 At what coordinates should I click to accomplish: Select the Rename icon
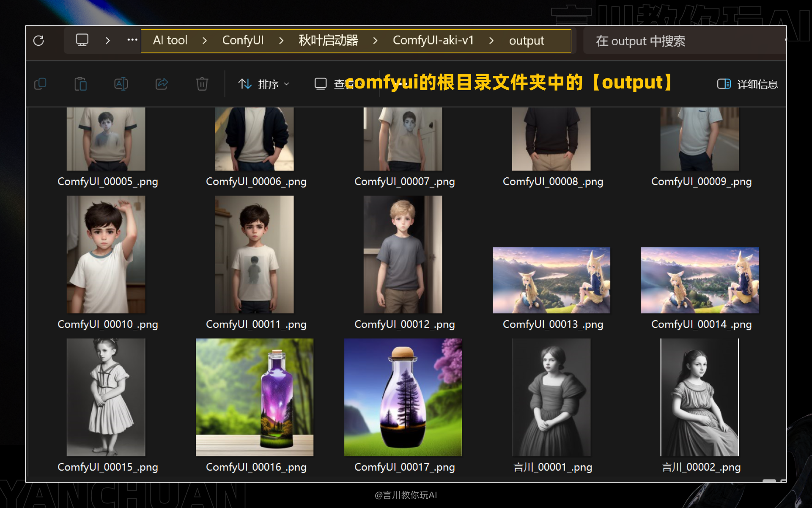point(121,84)
